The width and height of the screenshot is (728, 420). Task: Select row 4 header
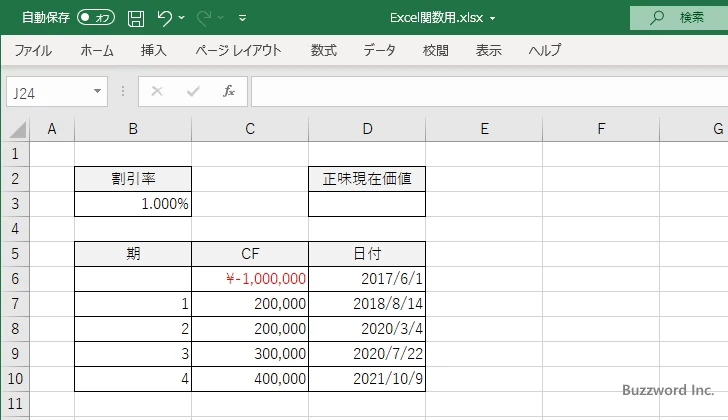pyautogui.click(x=15, y=229)
